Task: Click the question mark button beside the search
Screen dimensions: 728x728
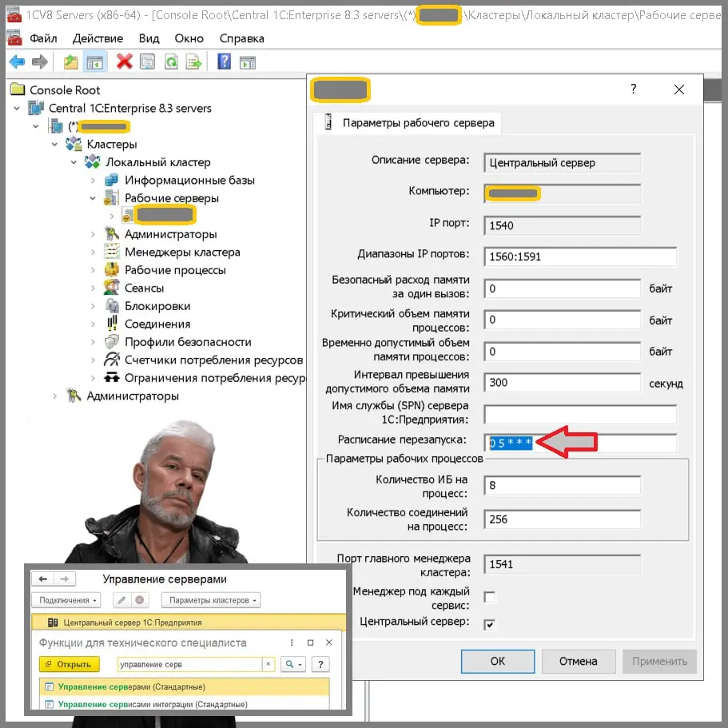Action: click(320, 664)
